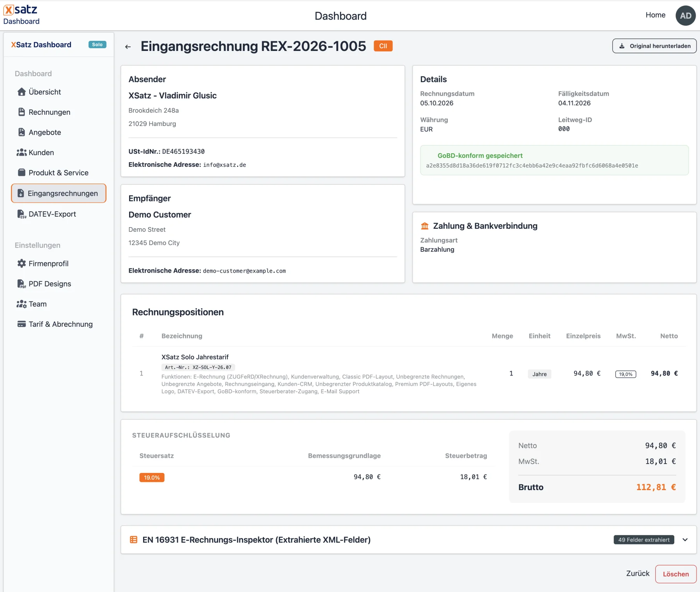Screen dimensions: 700x592
Task: Click the Kunden people icon
Action: click(21, 152)
